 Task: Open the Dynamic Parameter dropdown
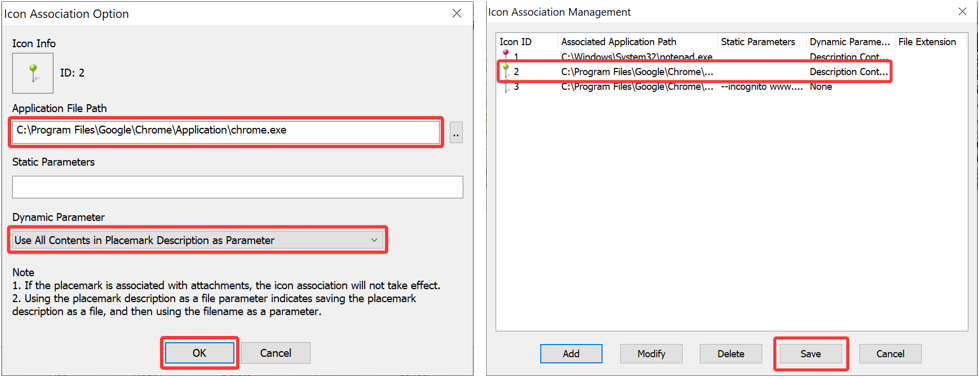point(197,240)
